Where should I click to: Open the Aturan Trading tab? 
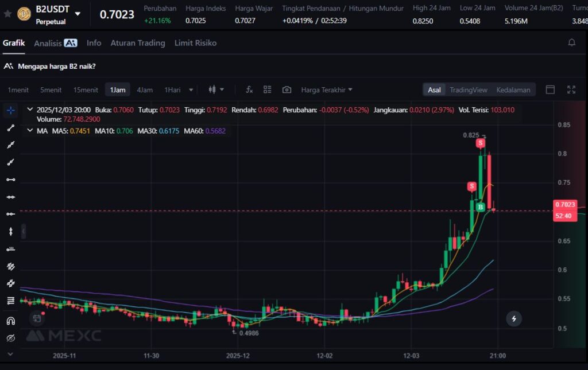point(138,43)
